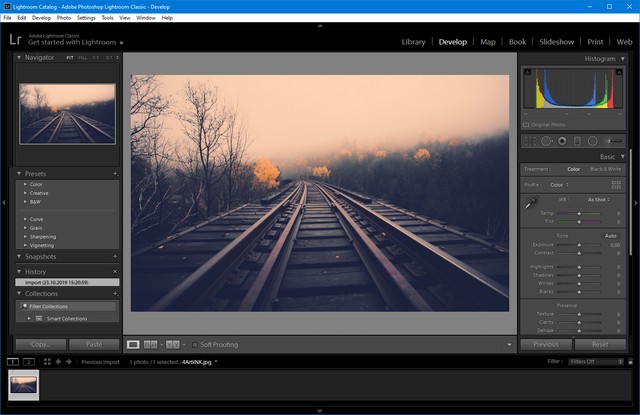Switch to Loupe view in toolbar

[134, 344]
